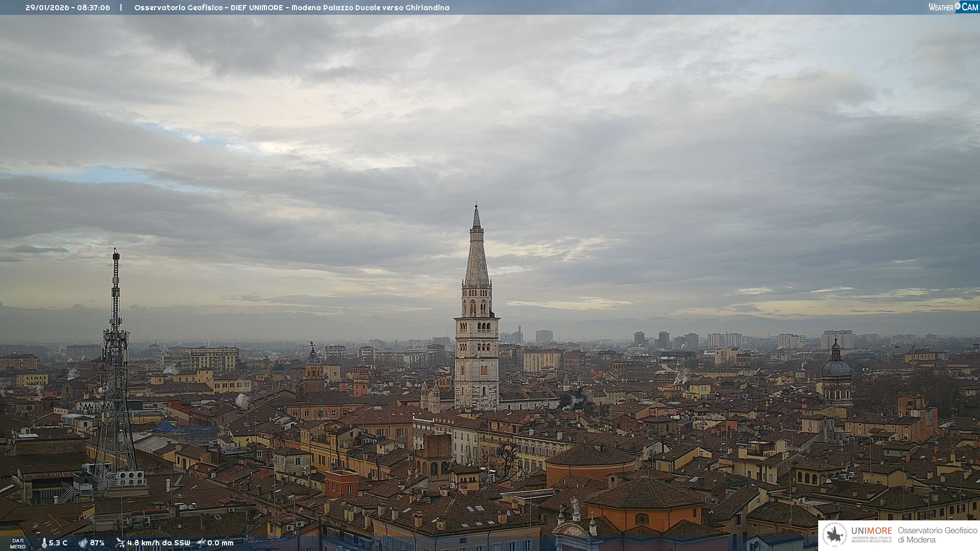Click the WeatherCam logo in top corner

point(952,7)
